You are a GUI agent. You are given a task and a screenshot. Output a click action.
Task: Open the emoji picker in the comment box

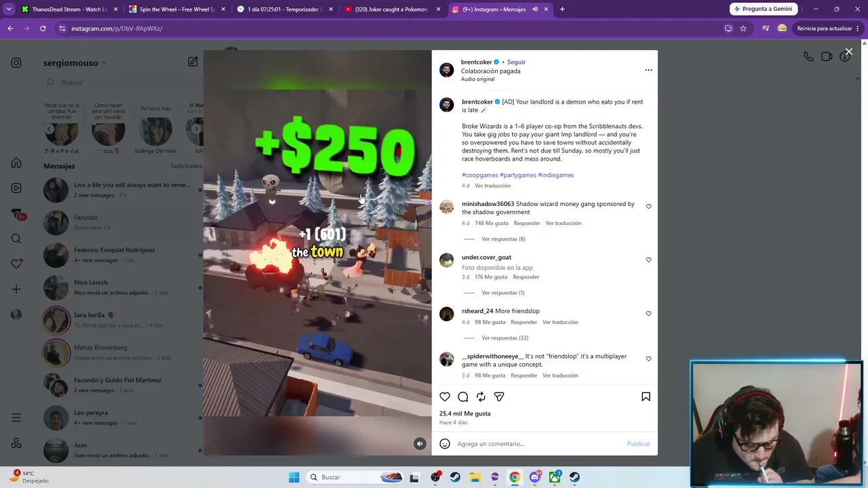coord(445,444)
